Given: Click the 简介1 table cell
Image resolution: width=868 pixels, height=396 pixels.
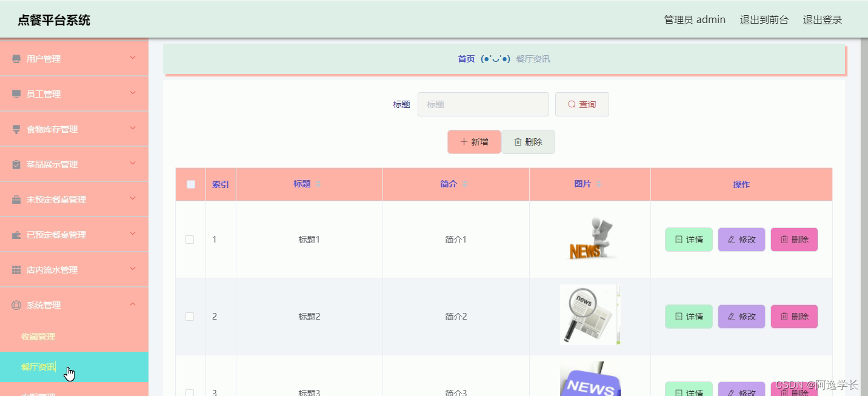Looking at the screenshot, I should tap(456, 240).
